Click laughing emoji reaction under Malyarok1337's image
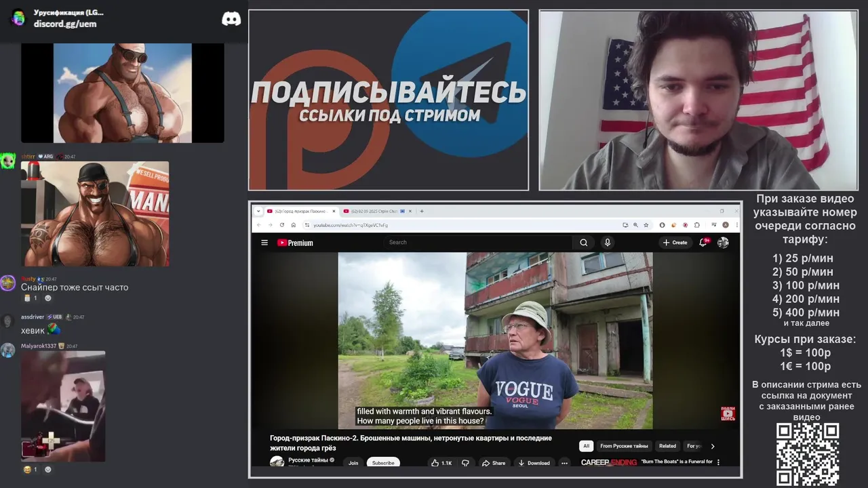 pyautogui.click(x=30, y=469)
